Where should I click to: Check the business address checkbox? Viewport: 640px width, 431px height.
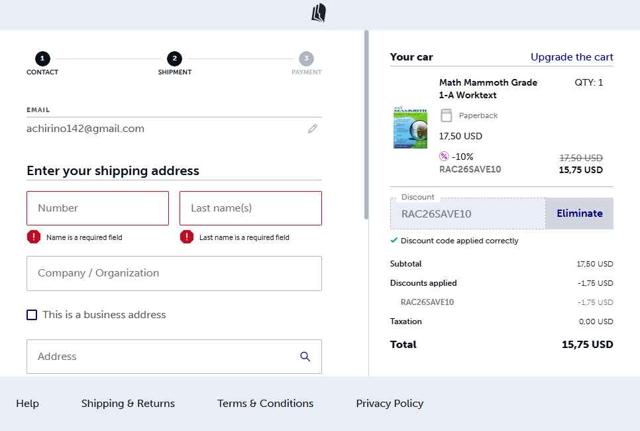pos(32,315)
